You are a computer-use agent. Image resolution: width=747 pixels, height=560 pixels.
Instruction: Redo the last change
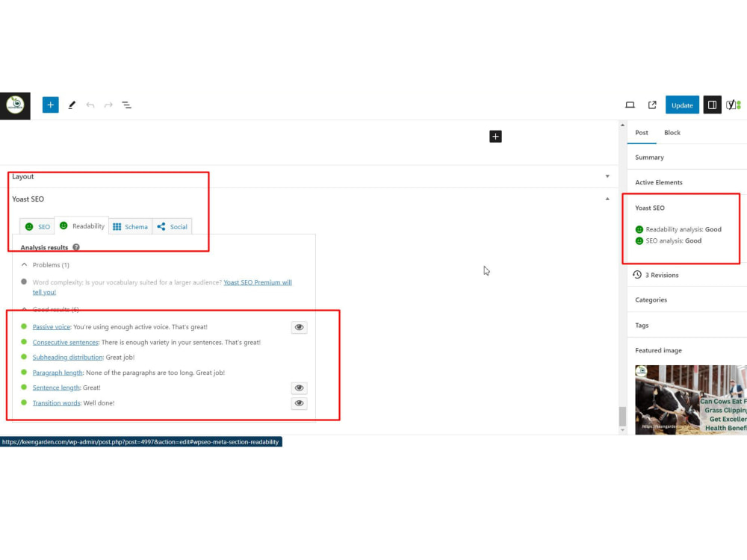coord(108,105)
